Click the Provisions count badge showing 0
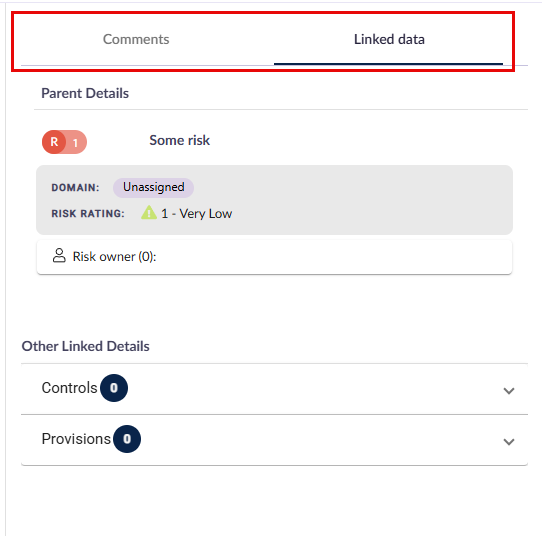 click(x=127, y=439)
